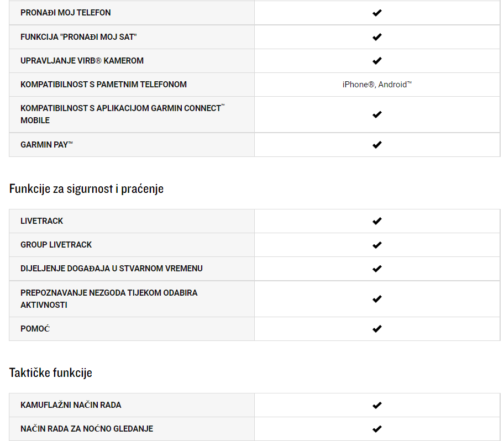Viewport: 504px width, 441px height.
Task: Click checkmark for Kamuflažni način rada
Action: click(377, 405)
